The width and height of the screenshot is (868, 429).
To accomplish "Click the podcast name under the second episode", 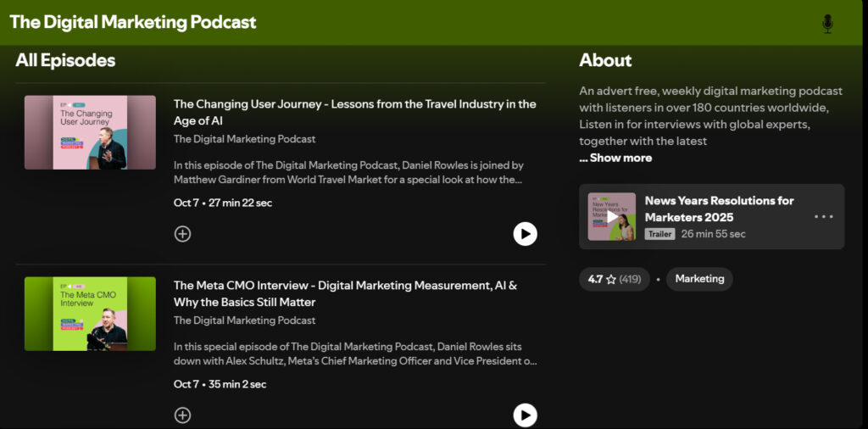I will [x=244, y=320].
